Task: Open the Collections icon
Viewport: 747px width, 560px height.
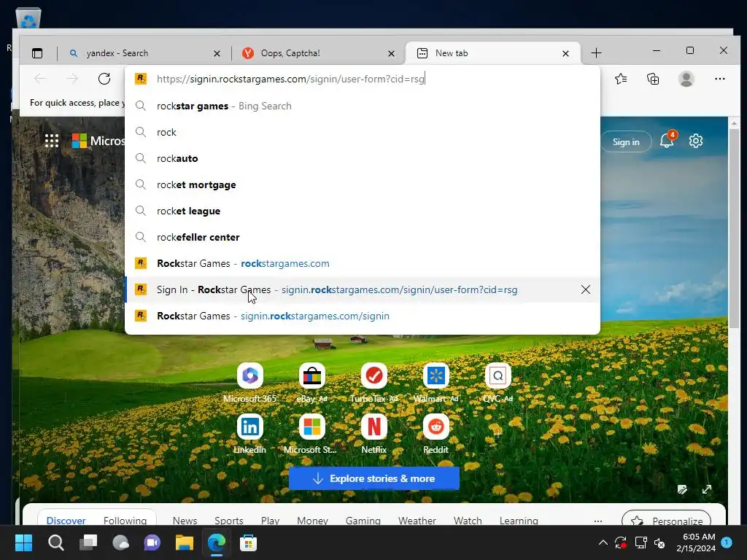Action: pos(653,79)
